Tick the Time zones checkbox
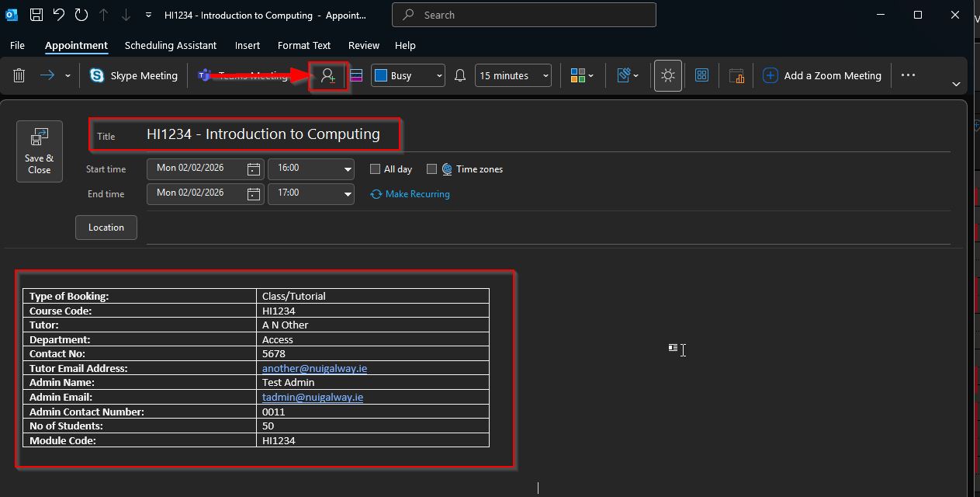980x497 pixels. pyautogui.click(x=432, y=169)
